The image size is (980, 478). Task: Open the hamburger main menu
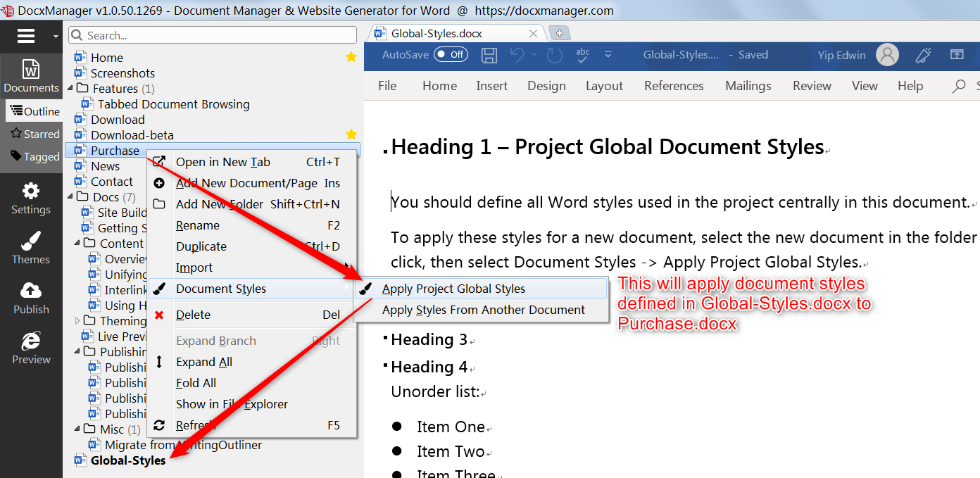26,36
